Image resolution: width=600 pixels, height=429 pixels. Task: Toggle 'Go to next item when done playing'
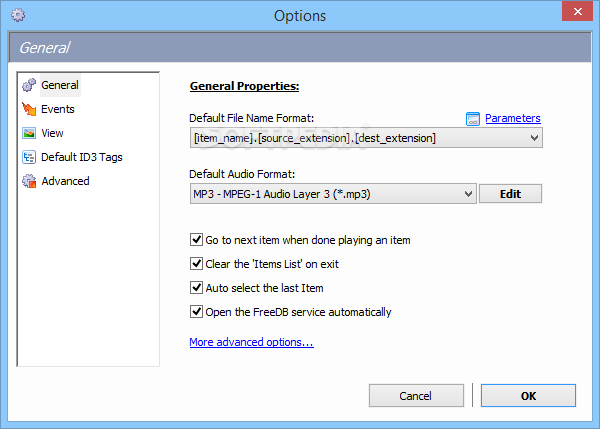pos(196,240)
